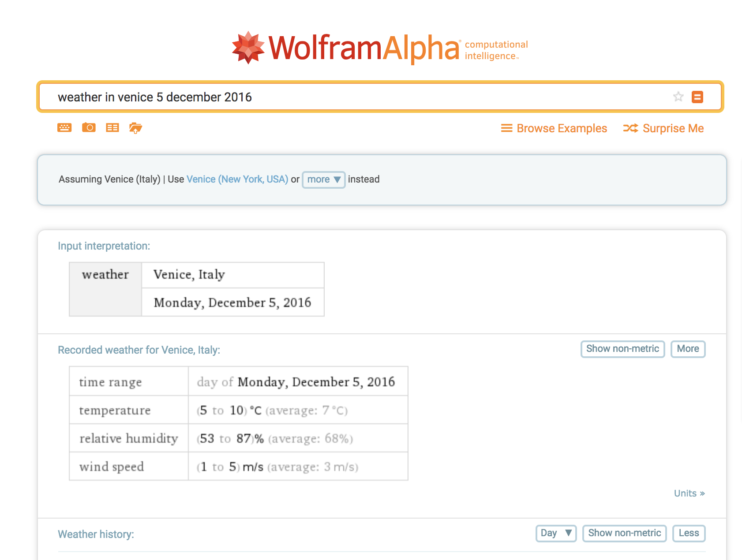Open the Day dropdown in Weather history
Image resolution: width=742 pixels, height=560 pixels.
tap(556, 533)
